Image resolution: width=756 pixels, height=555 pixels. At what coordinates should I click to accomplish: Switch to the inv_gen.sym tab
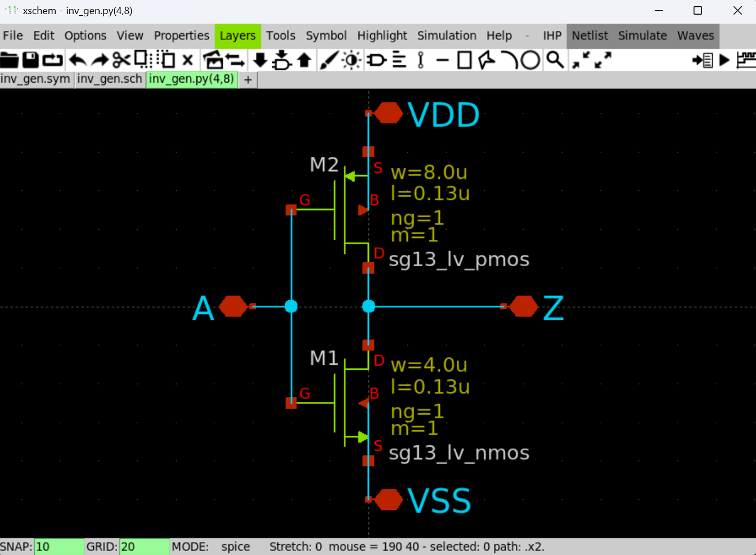[x=35, y=79]
